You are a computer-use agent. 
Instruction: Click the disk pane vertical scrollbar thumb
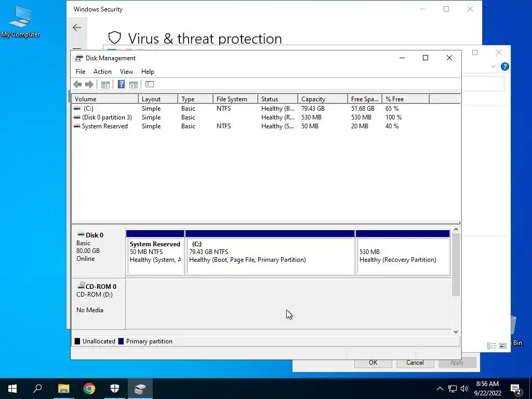456,264
